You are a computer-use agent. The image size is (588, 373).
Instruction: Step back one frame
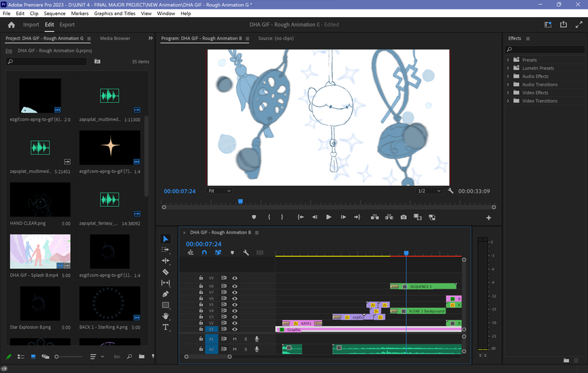(x=314, y=217)
